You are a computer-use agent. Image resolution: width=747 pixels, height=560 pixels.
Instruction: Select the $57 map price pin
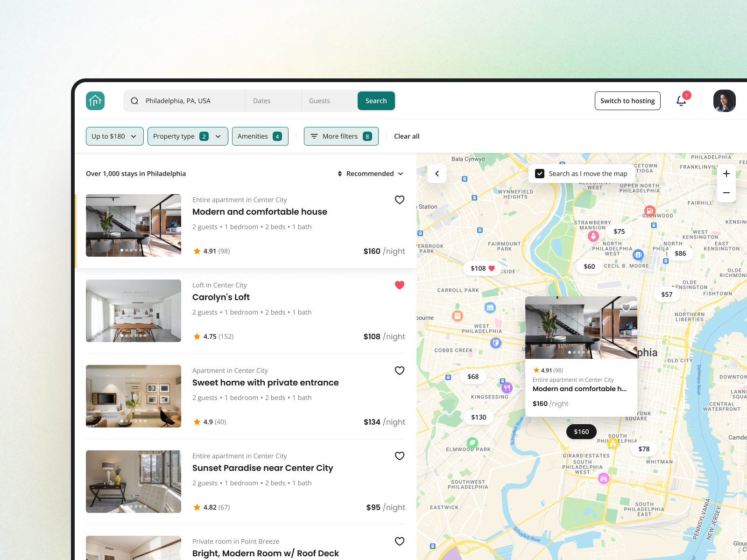click(x=667, y=294)
